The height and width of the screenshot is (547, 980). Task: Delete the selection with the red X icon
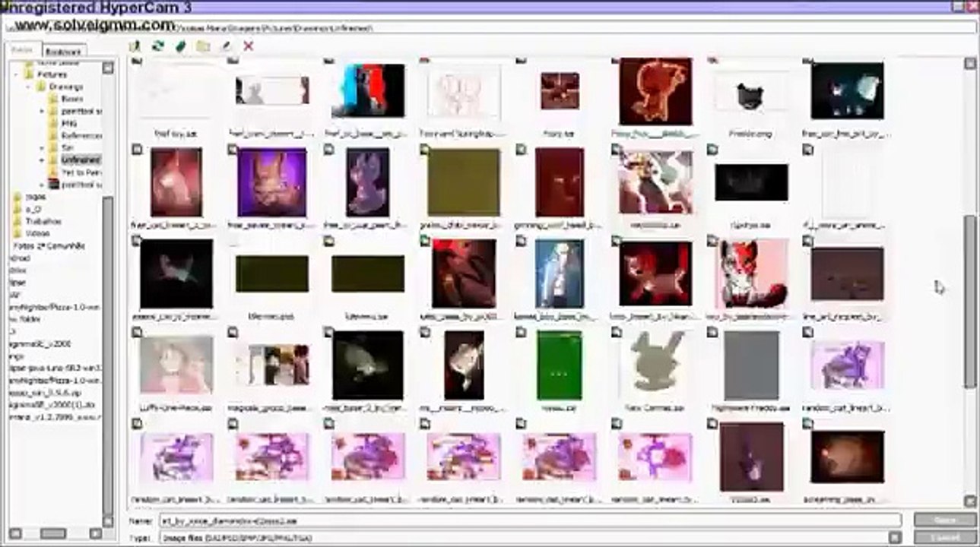click(248, 46)
